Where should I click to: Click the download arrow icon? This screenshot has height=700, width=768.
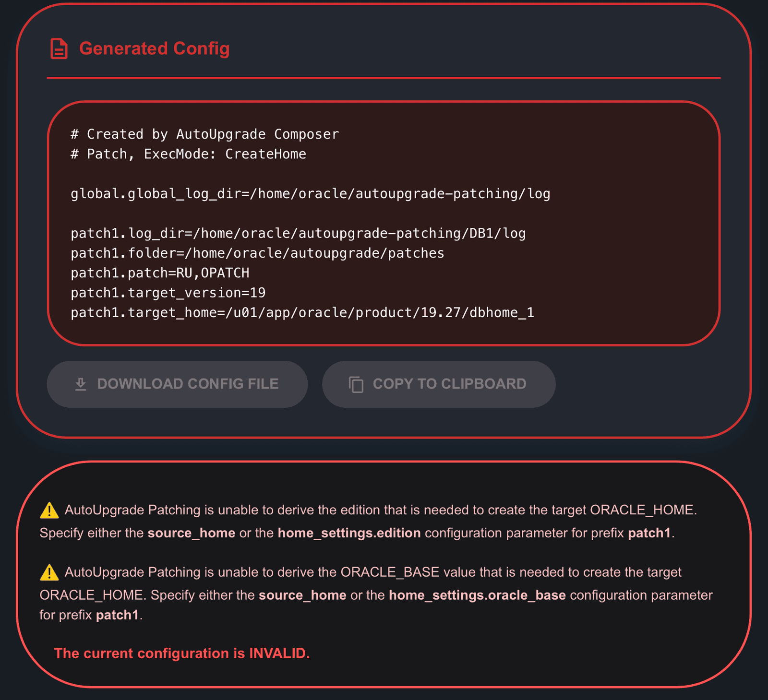81,384
